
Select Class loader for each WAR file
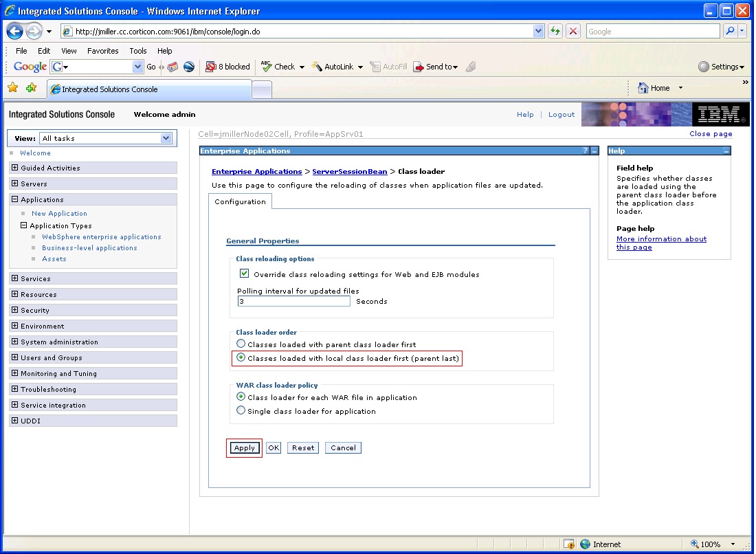(241, 397)
